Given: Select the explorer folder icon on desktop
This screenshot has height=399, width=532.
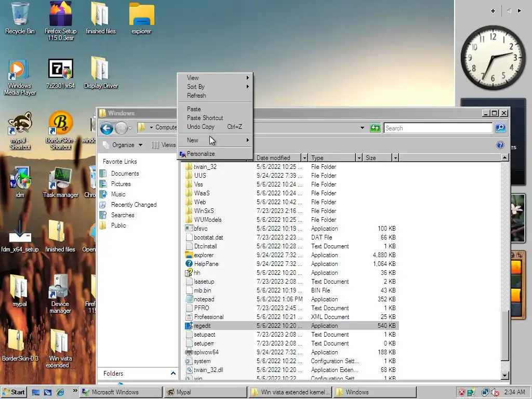Looking at the screenshot, I should (x=141, y=19).
